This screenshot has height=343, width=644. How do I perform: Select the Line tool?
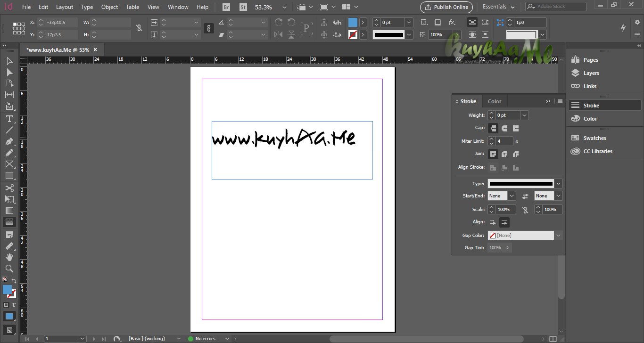(x=9, y=130)
